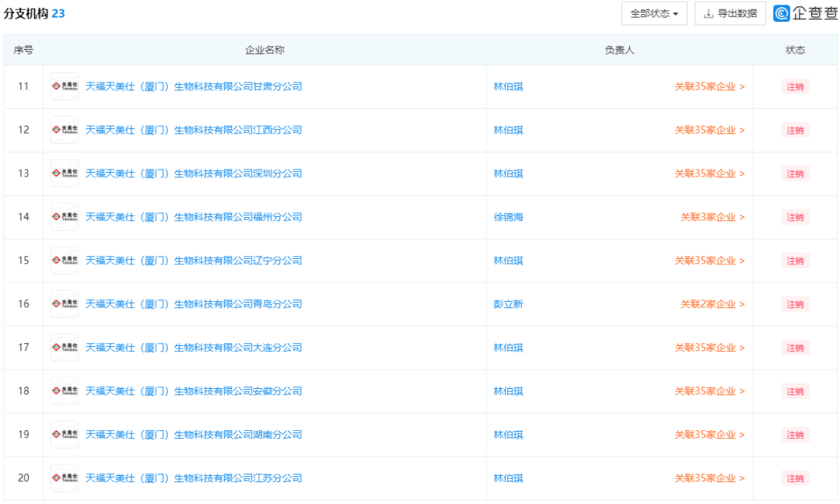Open 天福天美仕湖南分公司 company link
Image resolution: width=840 pixels, height=504 pixels.
pyautogui.click(x=194, y=434)
